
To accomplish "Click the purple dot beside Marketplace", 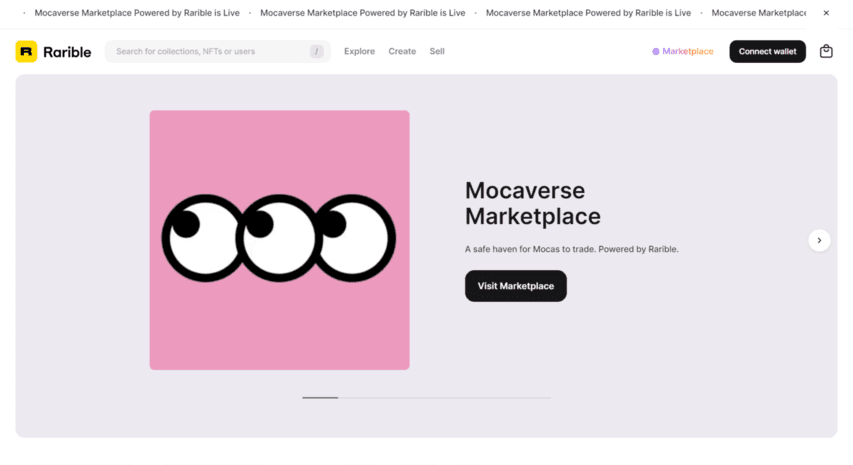I will (x=656, y=51).
